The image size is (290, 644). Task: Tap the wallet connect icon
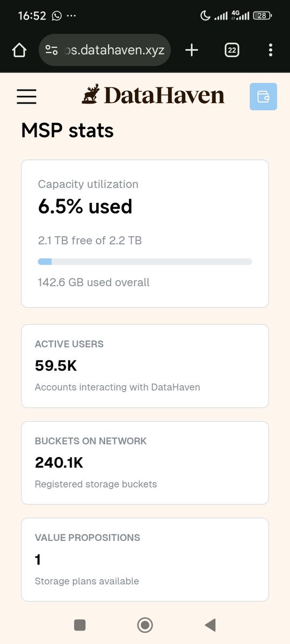(263, 97)
